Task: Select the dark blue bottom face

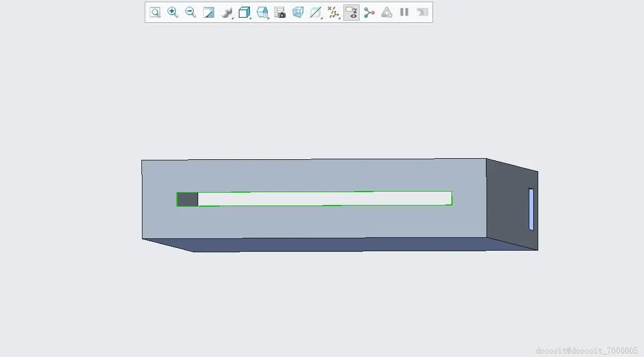Action: pos(340,244)
